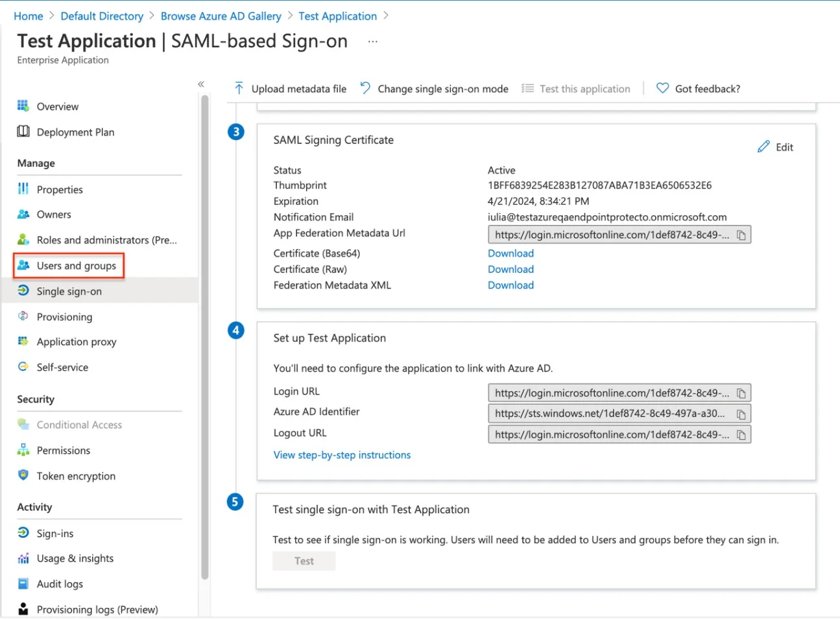Navigate to Default Directory breadcrumb
The width and height of the screenshot is (840, 619).
[102, 16]
